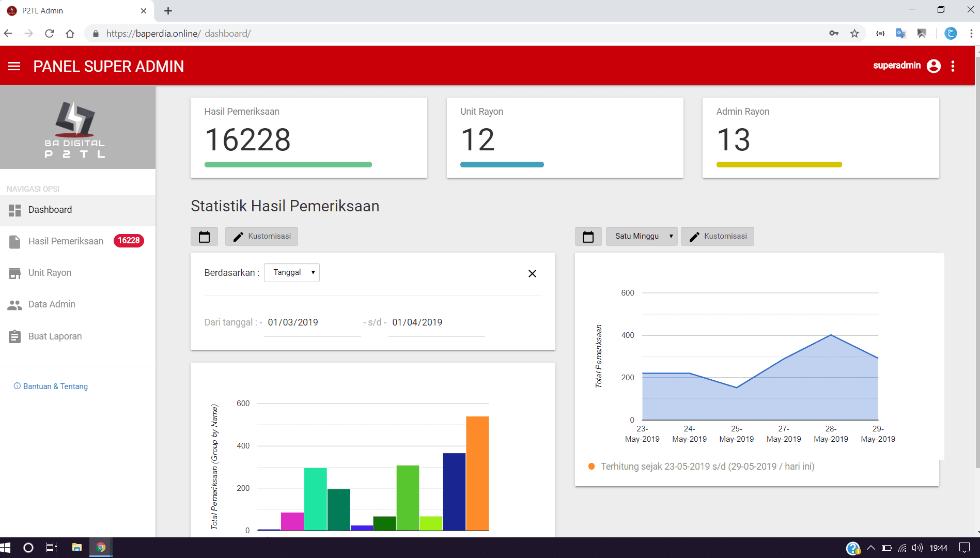Click the left Kustomisasi button
Image resolution: width=980 pixels, height=558 pixels.
click(x=261, y=237)
